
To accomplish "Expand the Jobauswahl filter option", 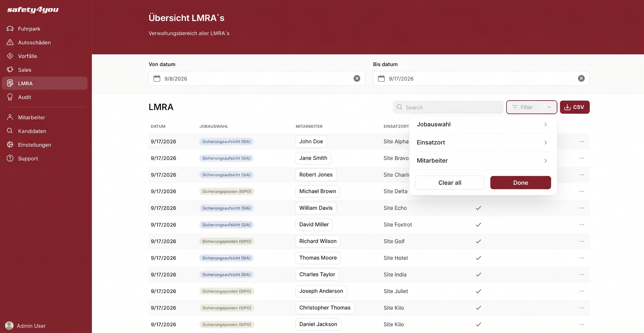I will tap(483, 124).
